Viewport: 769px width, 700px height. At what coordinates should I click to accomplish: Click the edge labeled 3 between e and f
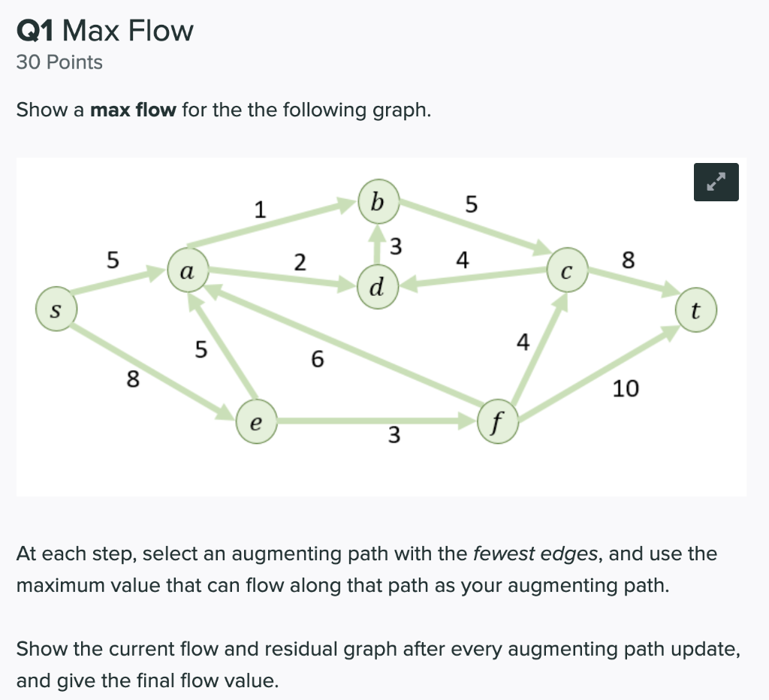[394, 436]
